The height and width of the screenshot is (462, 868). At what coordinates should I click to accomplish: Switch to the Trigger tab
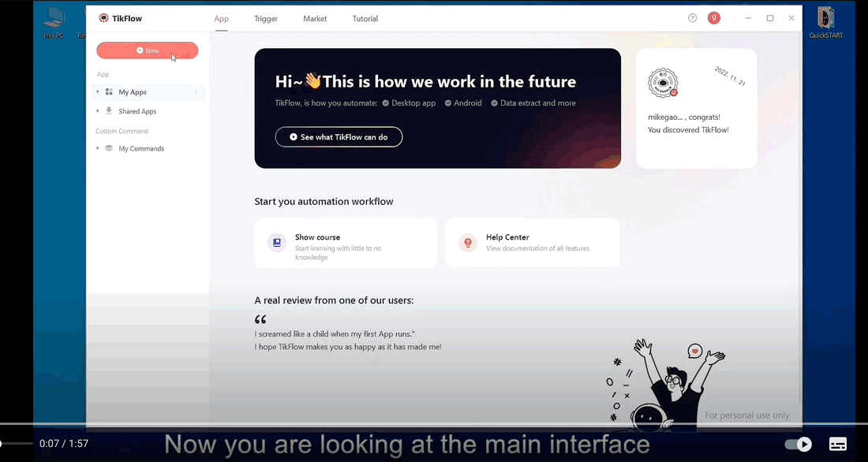[266, 19]
